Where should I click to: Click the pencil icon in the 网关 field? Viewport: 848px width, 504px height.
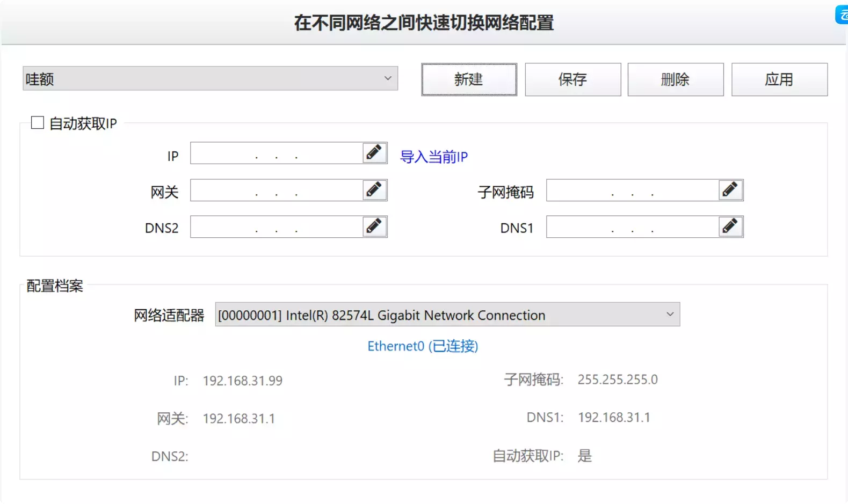coord(374,190)
